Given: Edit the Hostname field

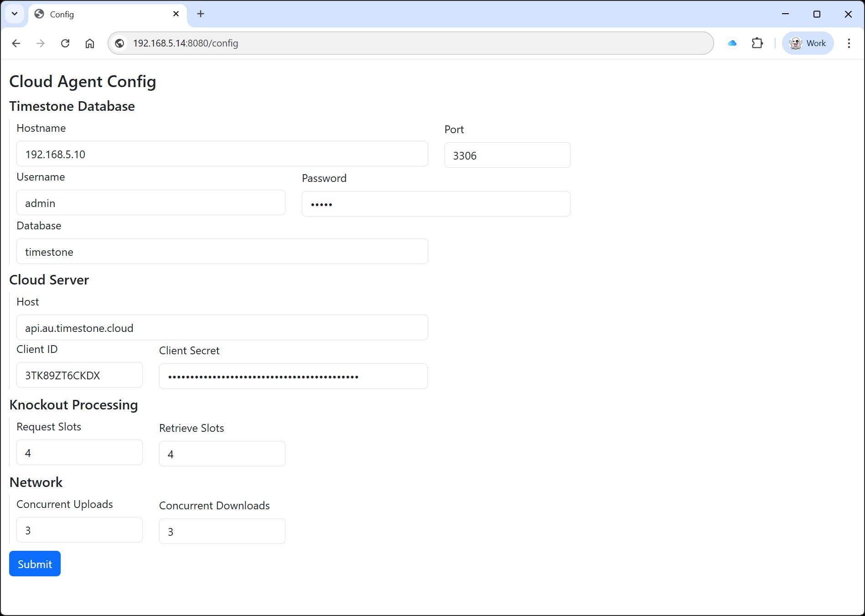Looking at the screenshot, I should coord(222,154).
